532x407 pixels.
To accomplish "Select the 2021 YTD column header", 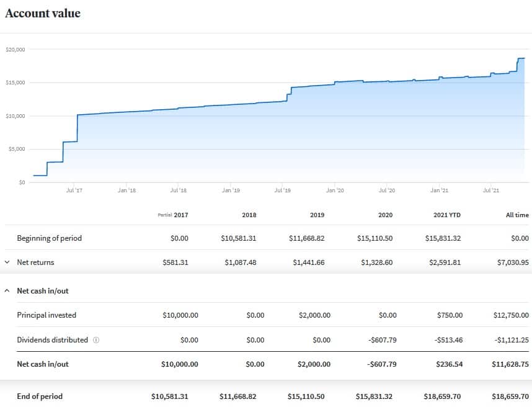I will point(446,215).
